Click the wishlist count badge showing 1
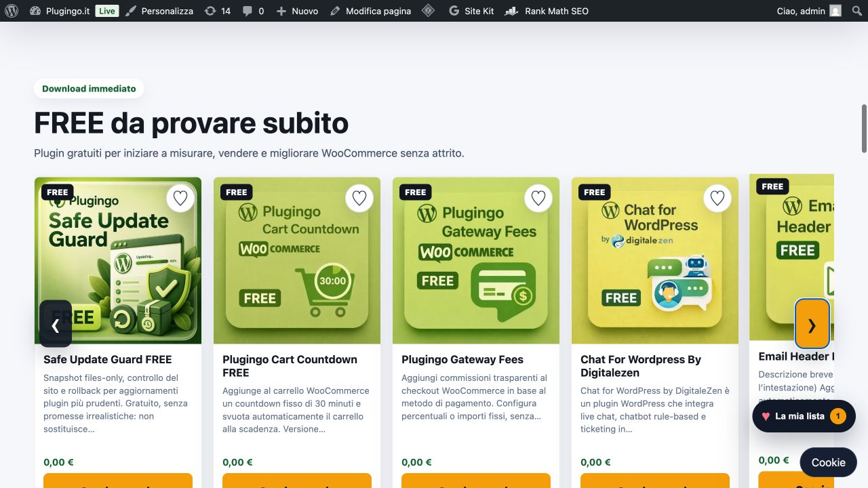868x488 pixels. pyautogui.click(x=838, y=416)
